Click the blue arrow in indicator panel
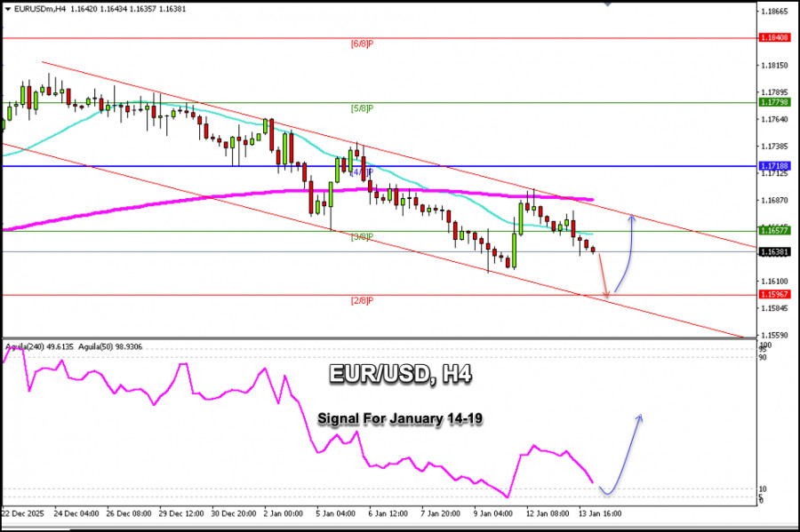This screenshot has height=532, width=800. pos(621,454)
